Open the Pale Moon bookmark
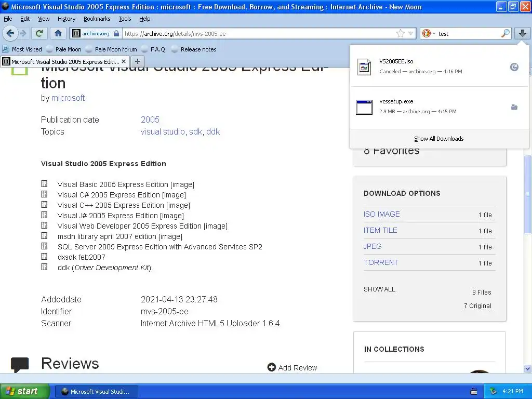 coord(64,49)
